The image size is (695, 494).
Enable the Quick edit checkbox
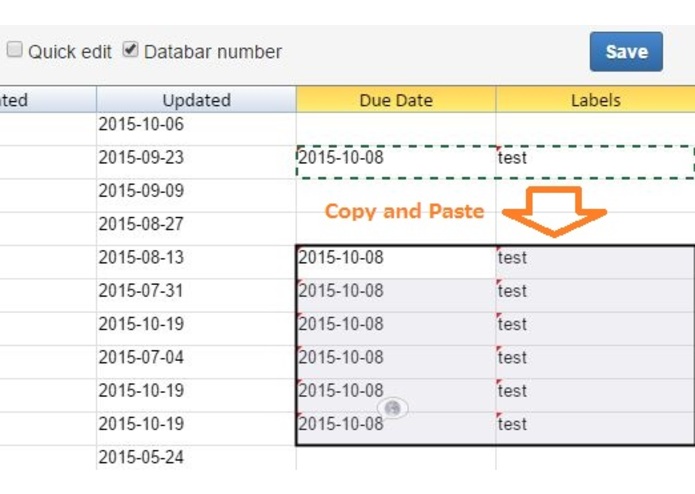(14, 50)
